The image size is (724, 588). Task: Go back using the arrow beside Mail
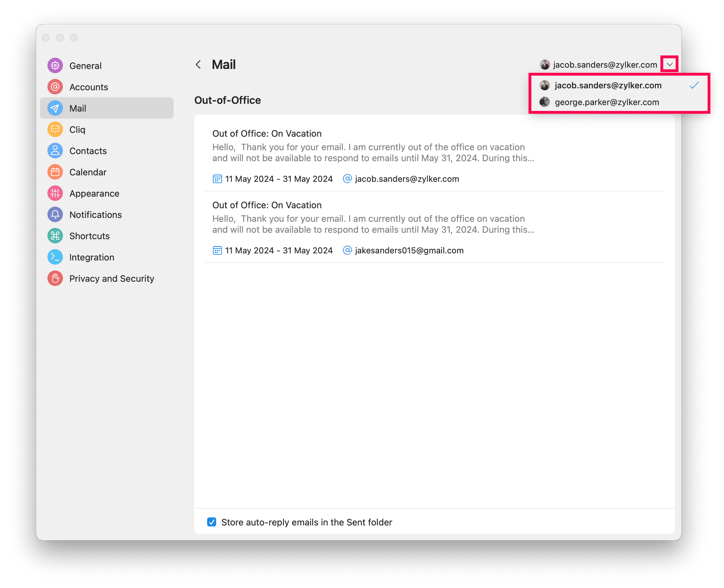[198, 64]
